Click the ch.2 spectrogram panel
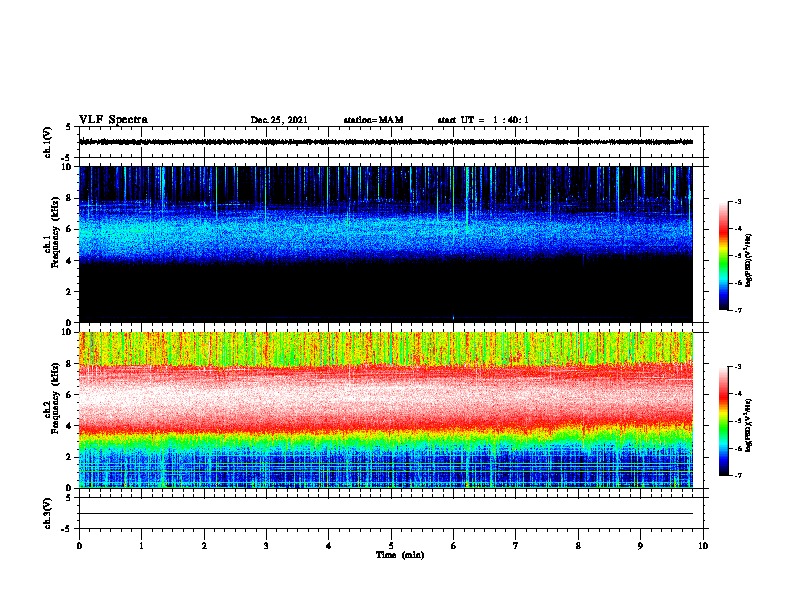Viewport: 792px width, 612px height. tap(386, 410)
